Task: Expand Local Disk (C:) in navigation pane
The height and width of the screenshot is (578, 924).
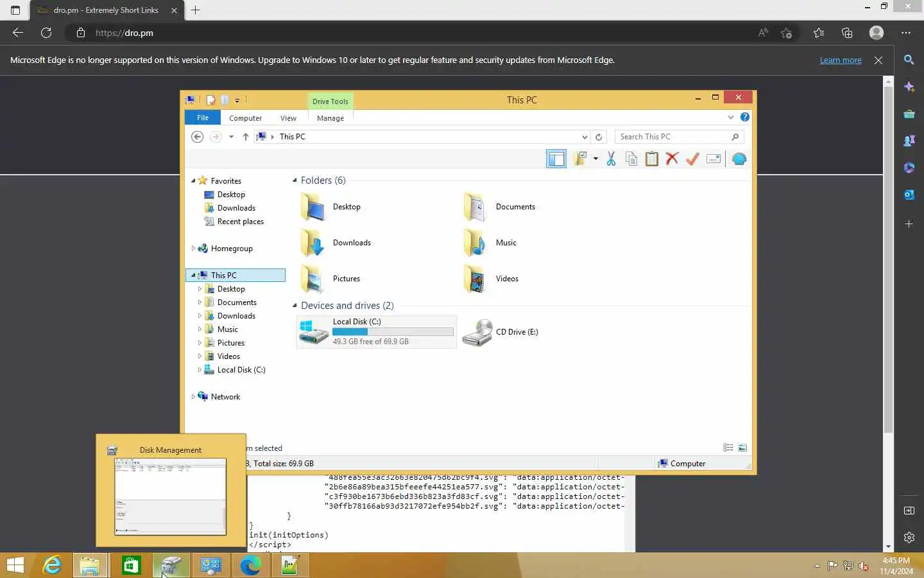Action: tap(200, 370)
